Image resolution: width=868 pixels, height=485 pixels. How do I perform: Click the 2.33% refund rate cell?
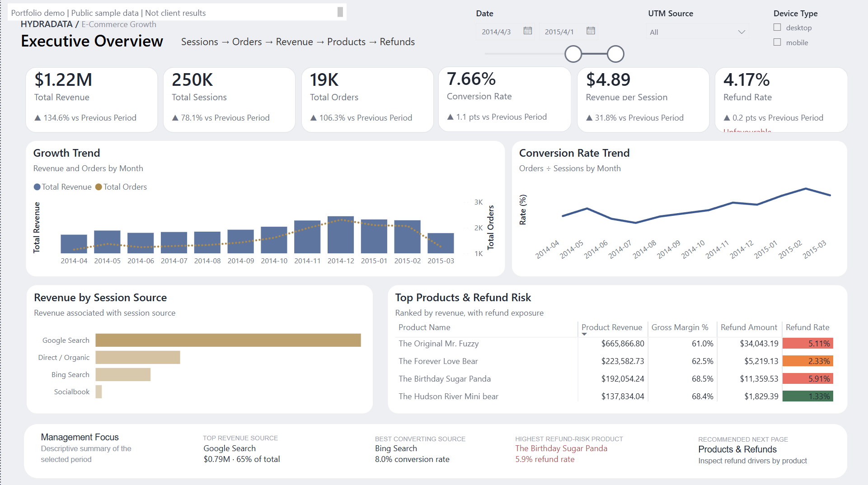(x=807, y=361)
